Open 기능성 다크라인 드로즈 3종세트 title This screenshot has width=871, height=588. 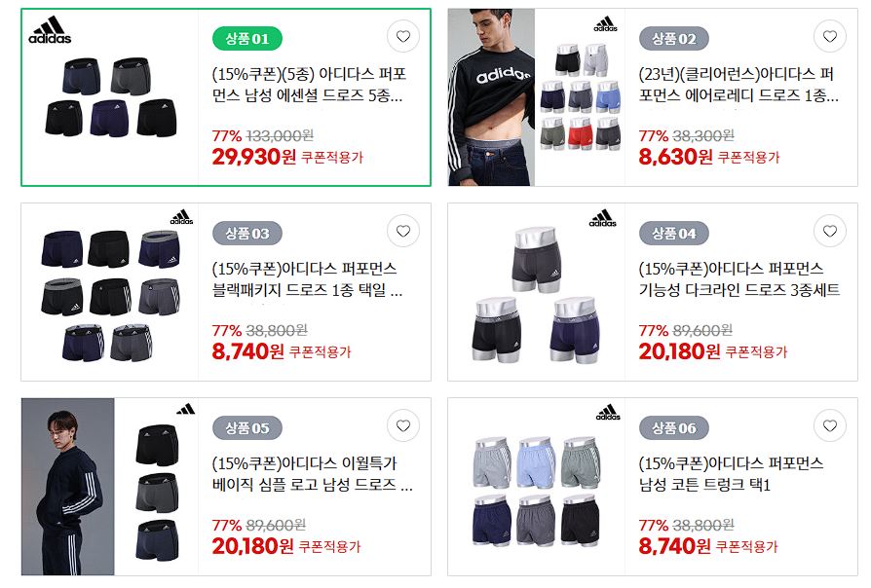(x=739, y=279)
